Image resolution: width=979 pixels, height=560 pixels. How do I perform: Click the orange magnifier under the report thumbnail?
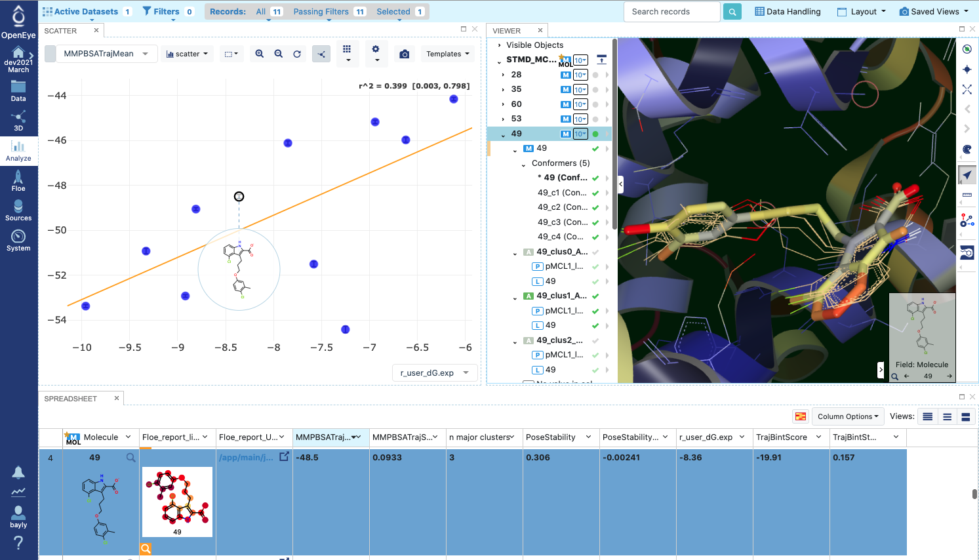(x=146, y=549)
